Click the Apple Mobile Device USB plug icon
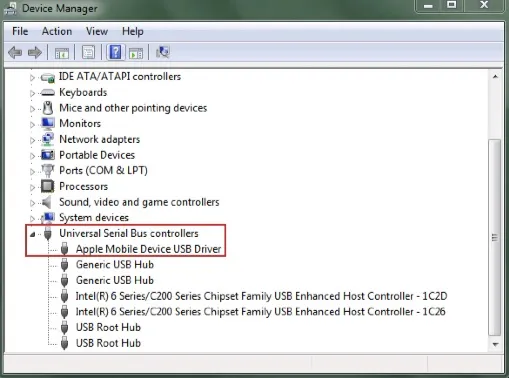509x378 pixels. coord(65,249)
